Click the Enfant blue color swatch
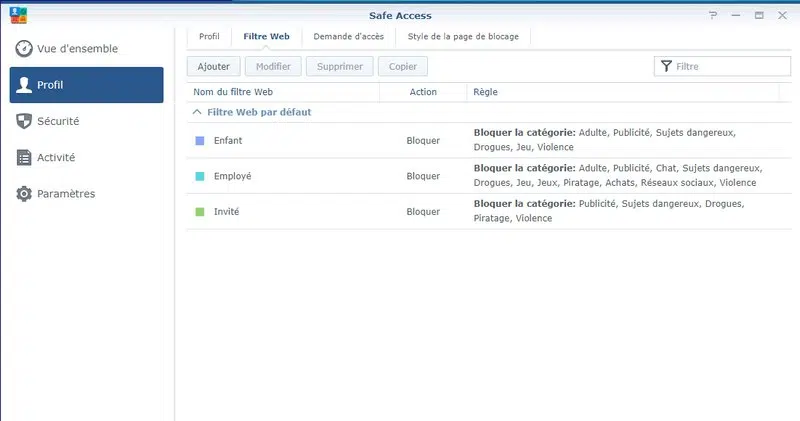Screen dimensions: 800x421 tap(200, 140)
